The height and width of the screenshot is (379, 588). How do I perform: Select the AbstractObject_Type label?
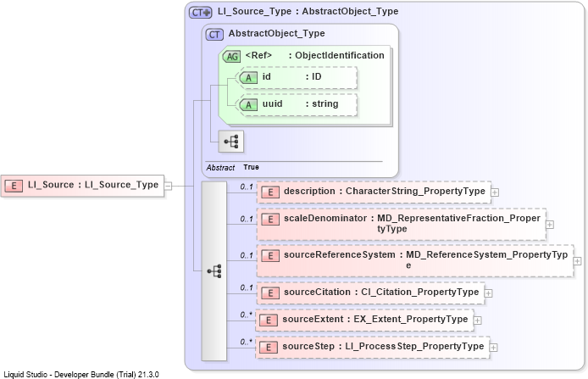pos(277,33)
